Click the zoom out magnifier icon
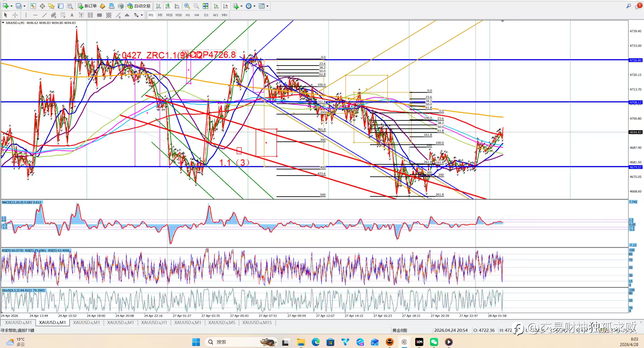The width and height of the screenshot is (644, 348). coord(196,6)
